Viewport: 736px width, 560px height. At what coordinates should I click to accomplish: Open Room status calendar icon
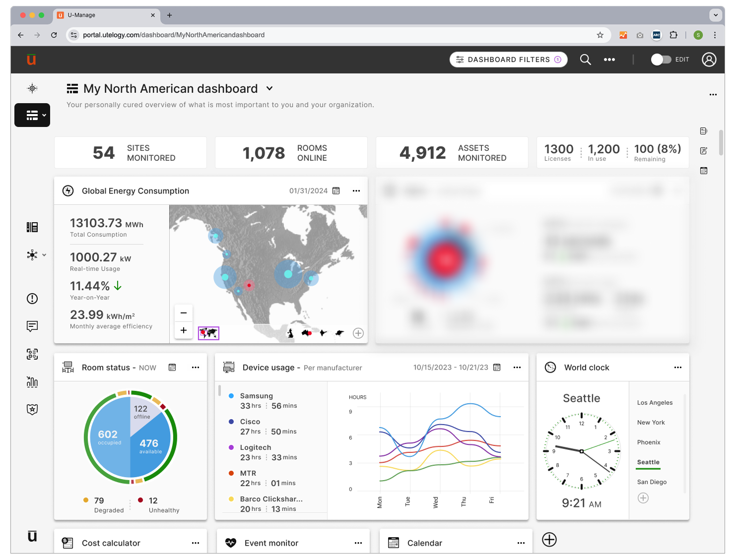(x=172, y=368)
